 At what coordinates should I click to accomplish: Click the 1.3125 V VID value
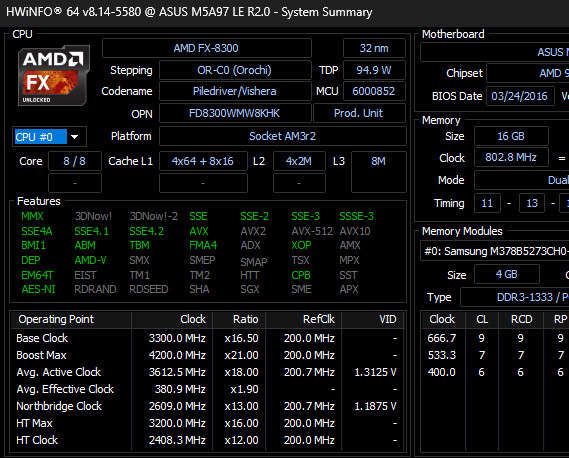point(375,372)
